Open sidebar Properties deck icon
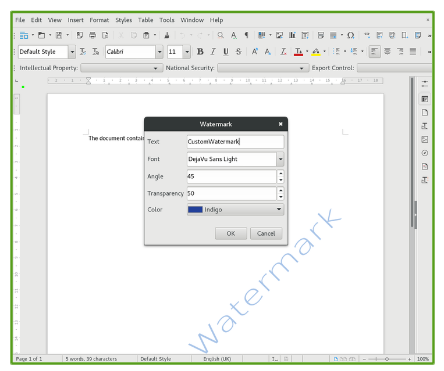The width and height of the screenshot is (444, 371). point(425,99)
